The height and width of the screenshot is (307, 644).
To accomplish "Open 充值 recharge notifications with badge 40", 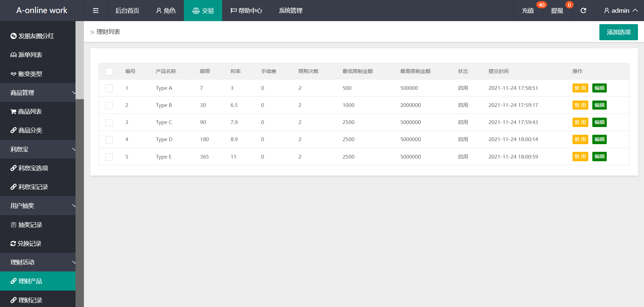I will [x=528, y=11].
